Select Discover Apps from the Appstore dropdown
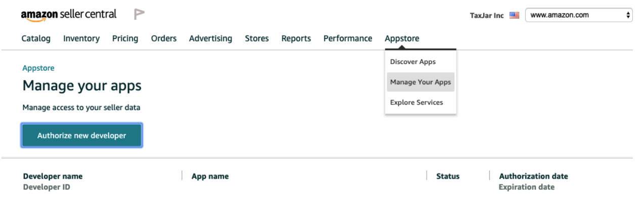The height and width of the screenshot is (210, 644). click(x=421, y=62)
